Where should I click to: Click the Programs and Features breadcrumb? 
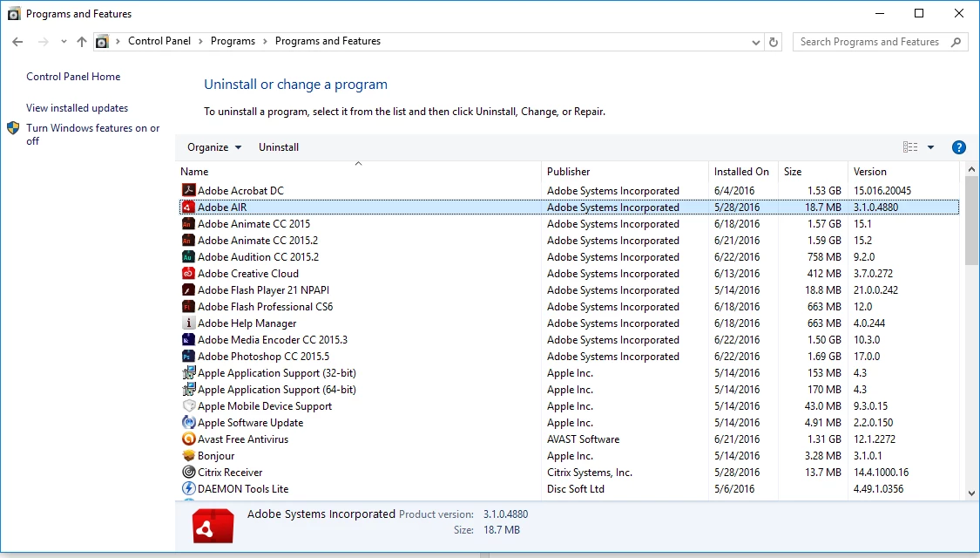coord(328,41)
